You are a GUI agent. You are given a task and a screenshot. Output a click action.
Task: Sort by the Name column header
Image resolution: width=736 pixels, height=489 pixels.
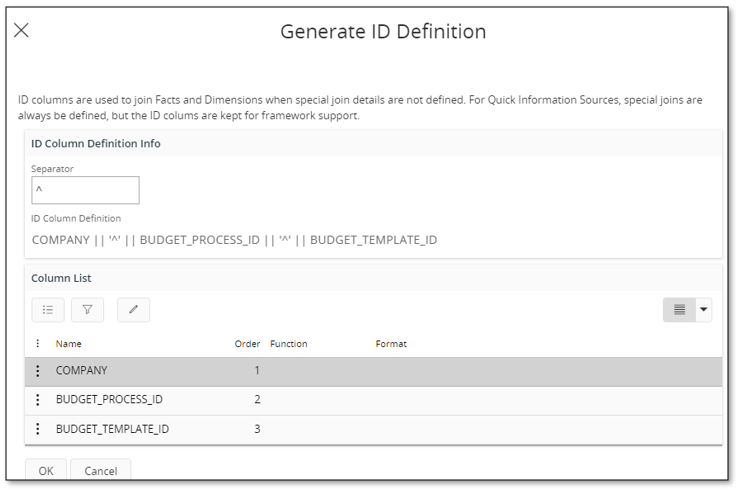coord(69,344)
